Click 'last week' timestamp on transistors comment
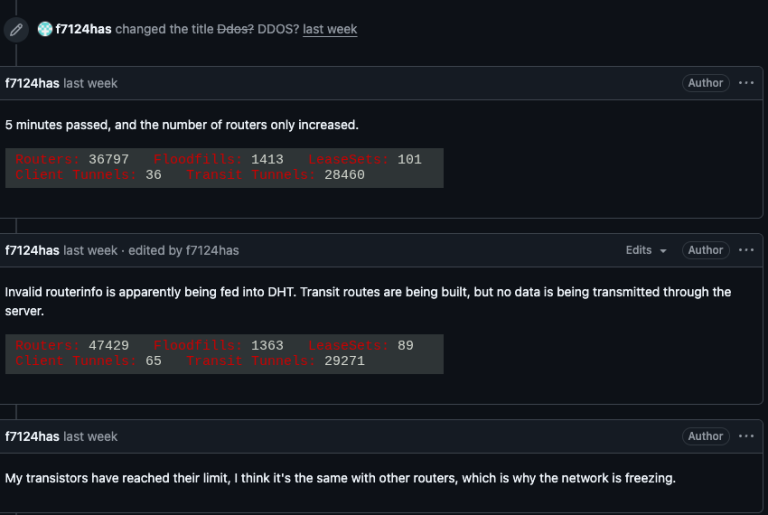 (90, 437)
